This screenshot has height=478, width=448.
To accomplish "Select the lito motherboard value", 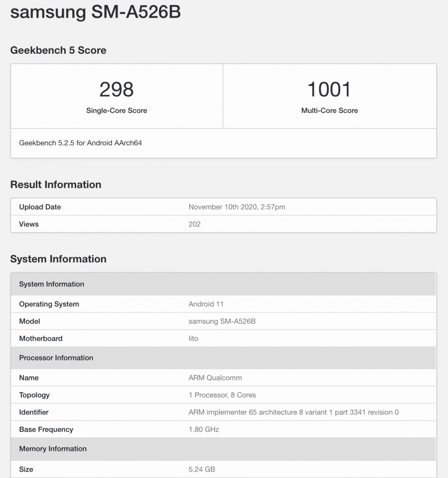I will [193, 338].
